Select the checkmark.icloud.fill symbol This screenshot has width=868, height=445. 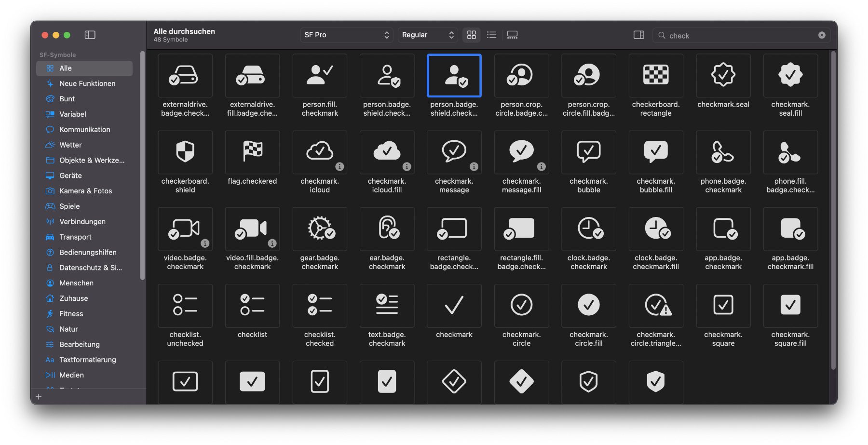(x=387, y=152)
